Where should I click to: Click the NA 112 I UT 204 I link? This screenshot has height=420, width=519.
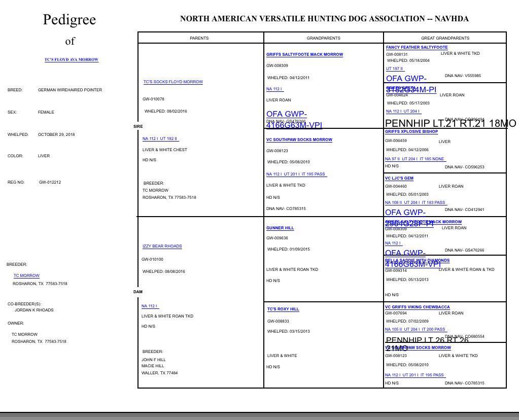point(403,111)
